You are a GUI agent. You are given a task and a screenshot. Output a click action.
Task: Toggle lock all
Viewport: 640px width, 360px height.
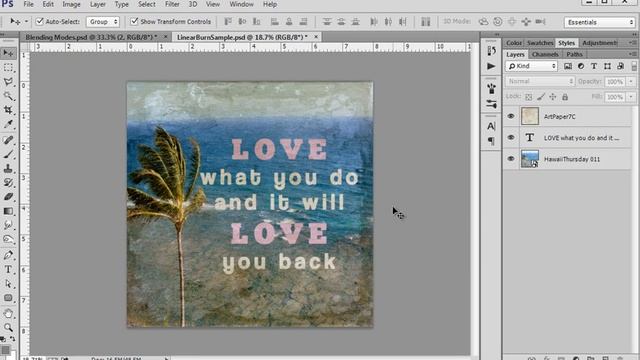click(x=565, y=97)
